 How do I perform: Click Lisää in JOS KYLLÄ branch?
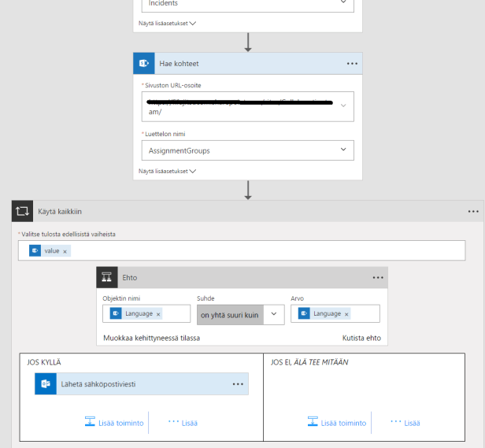pyautogui.click(x=183, y=423)
